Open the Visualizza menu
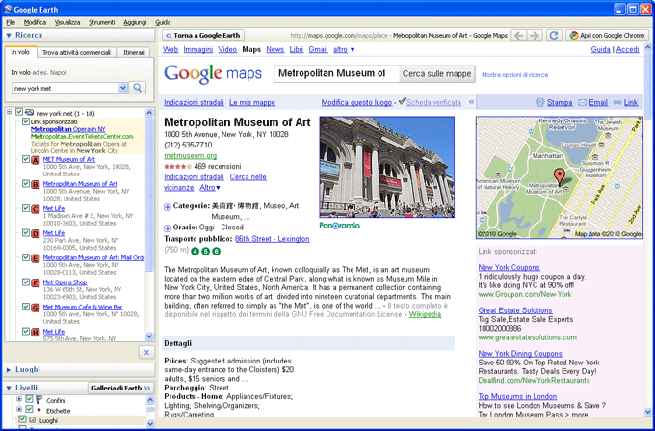This screenshot has height=431, width=655. [x=67, y=22]
